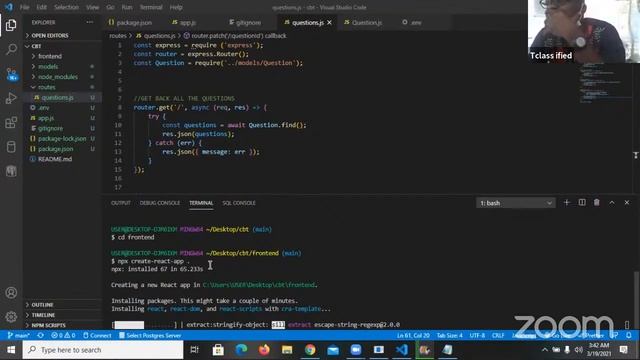Click the notifications bell in status bar

coord(629,336)
